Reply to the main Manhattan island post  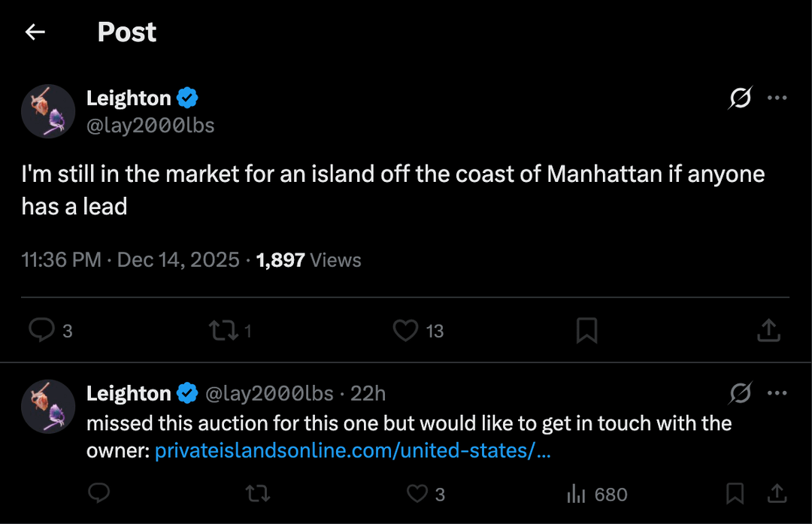(41, 330)
